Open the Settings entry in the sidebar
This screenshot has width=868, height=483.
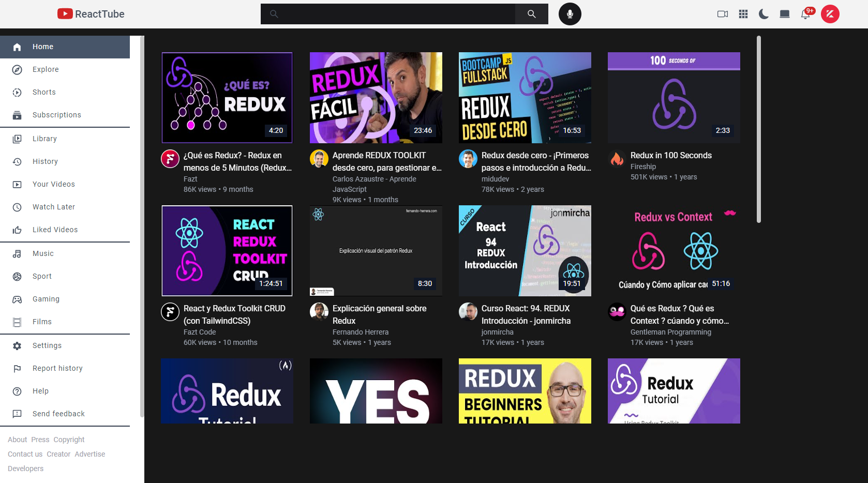pyautogui.click(x=47, y=345)
